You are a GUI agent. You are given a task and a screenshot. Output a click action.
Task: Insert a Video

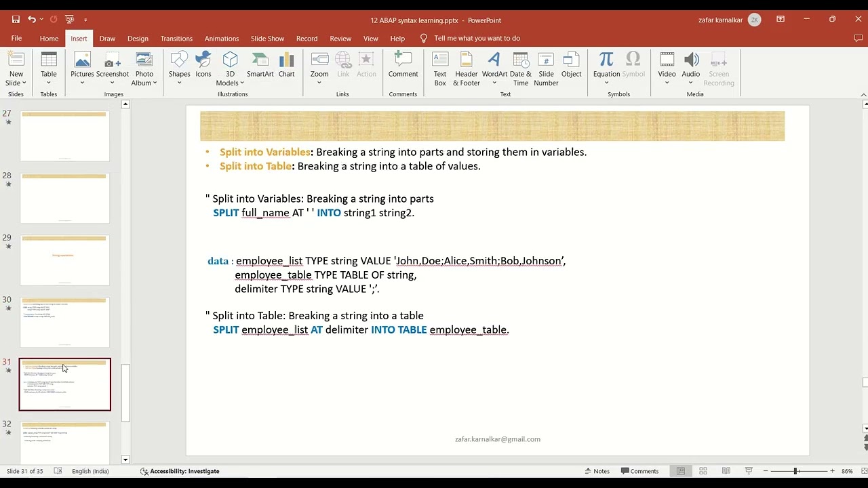pyautogui.click(x=667, y=69)
